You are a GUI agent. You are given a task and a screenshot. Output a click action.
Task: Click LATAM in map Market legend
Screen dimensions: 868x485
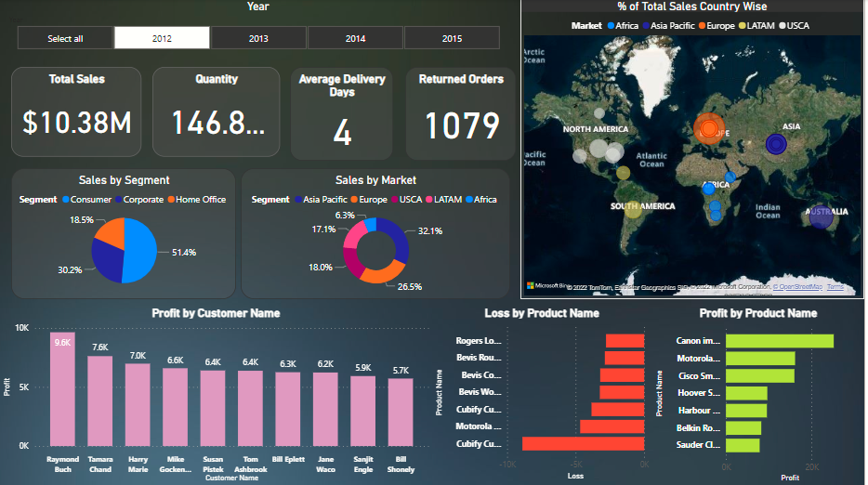tap(756, 25)
